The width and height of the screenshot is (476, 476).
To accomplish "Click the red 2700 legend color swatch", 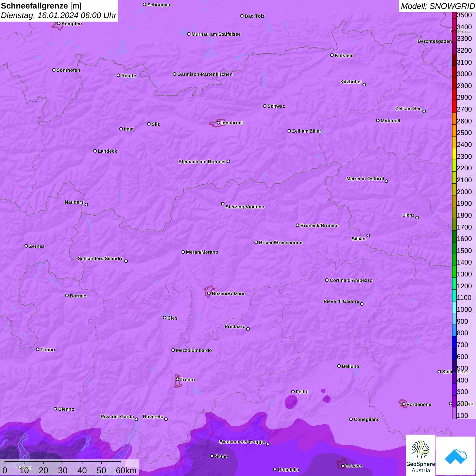I will coord(454,107).
